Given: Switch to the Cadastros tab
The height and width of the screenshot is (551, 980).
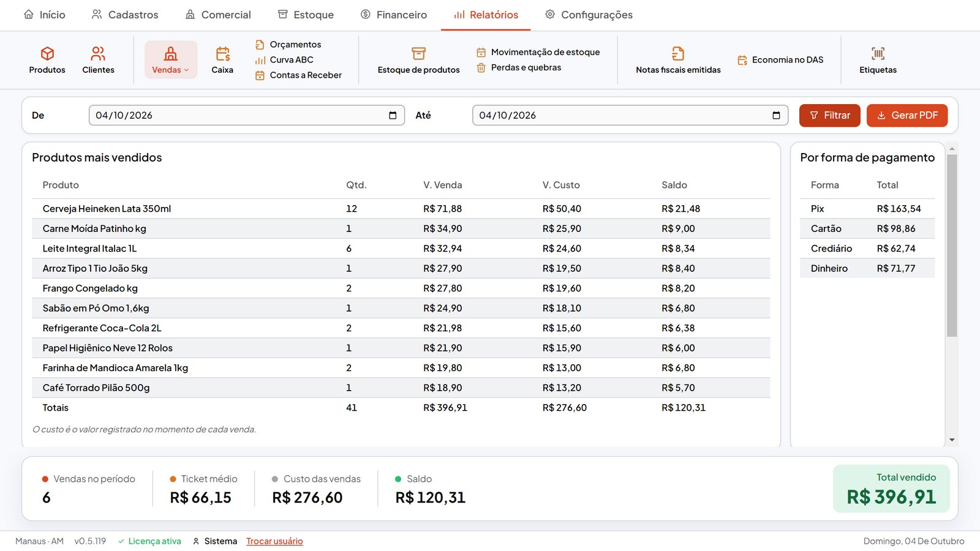Looking at the screenshot, I should point(125,15).
